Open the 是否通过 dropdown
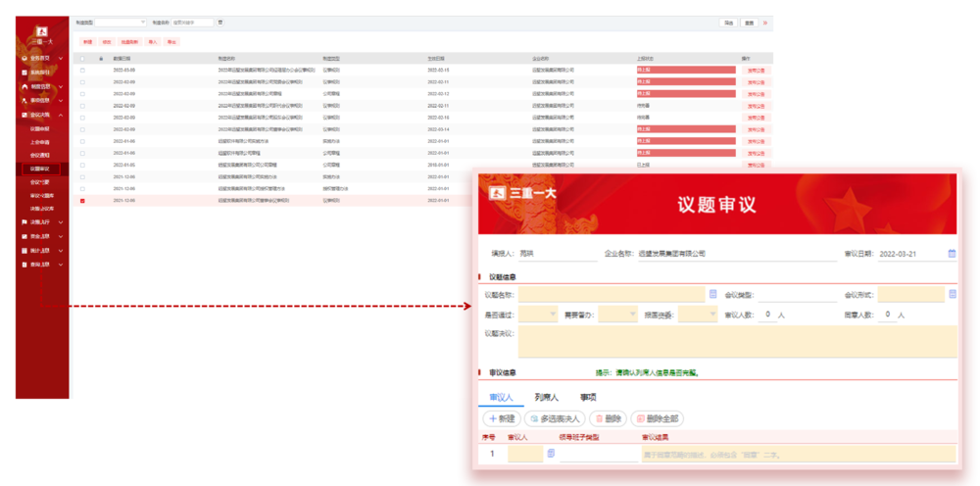The height and width of the screenshot is (486, 980). click(x=538, y=315)
